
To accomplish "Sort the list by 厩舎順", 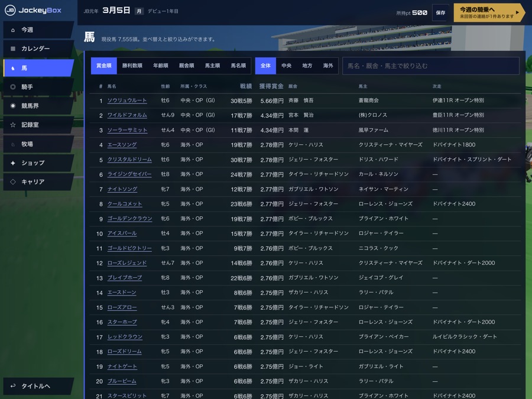I will [186, 66].
